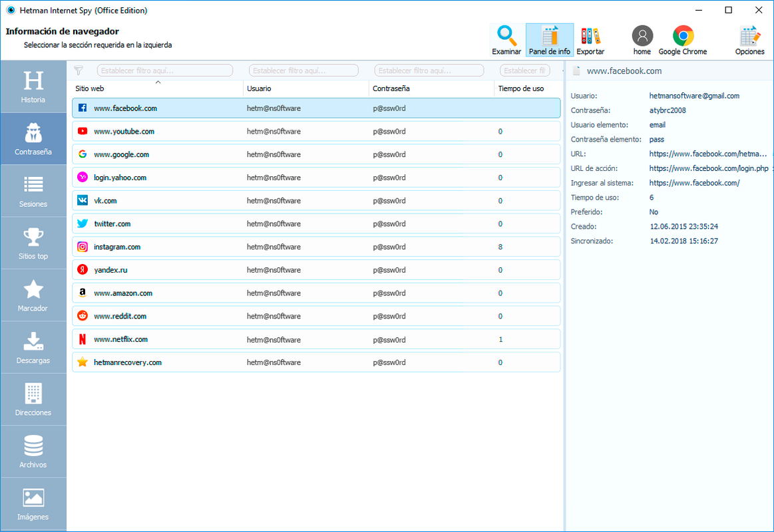Click the Ingresar al sistema facebook URL
Image resolution: width=774 pixels, height=532 pixels.
coord(695,183)
